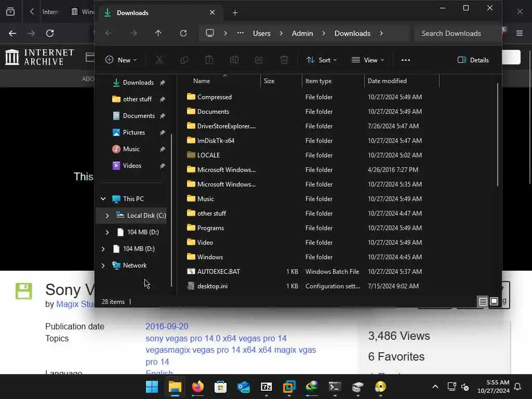Click the Explorer back arrow
Viewport: 532px width, 399px height.
click(109, 33)
